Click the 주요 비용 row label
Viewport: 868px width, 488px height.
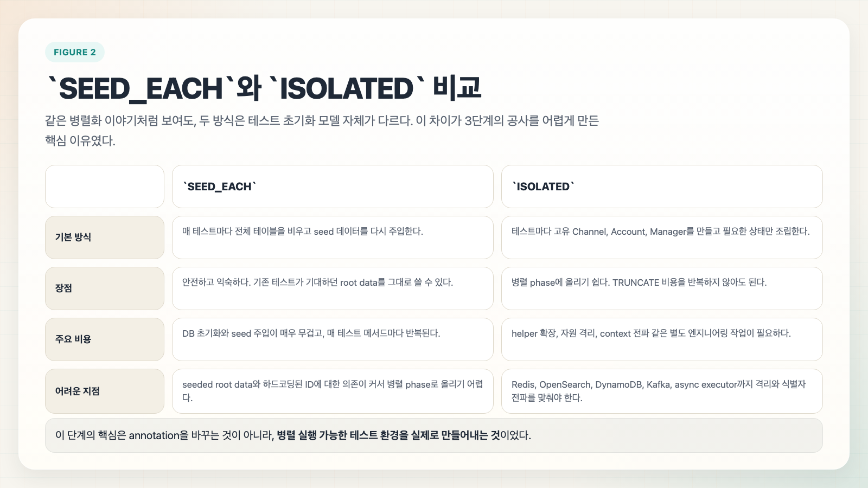pos(105,339)
